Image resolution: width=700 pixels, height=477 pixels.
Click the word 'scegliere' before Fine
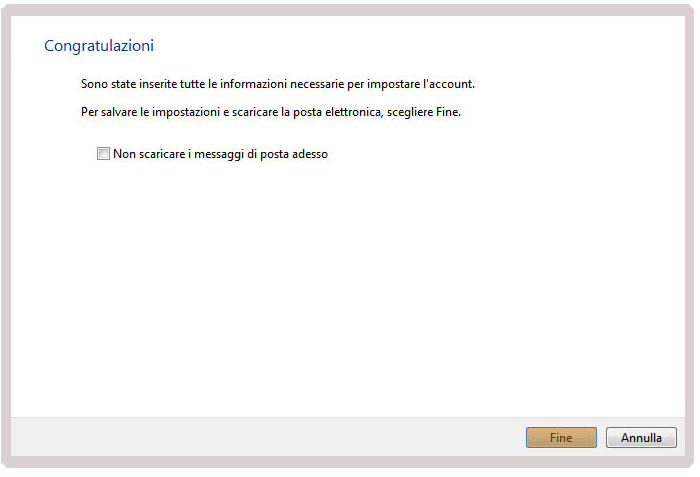410,112
